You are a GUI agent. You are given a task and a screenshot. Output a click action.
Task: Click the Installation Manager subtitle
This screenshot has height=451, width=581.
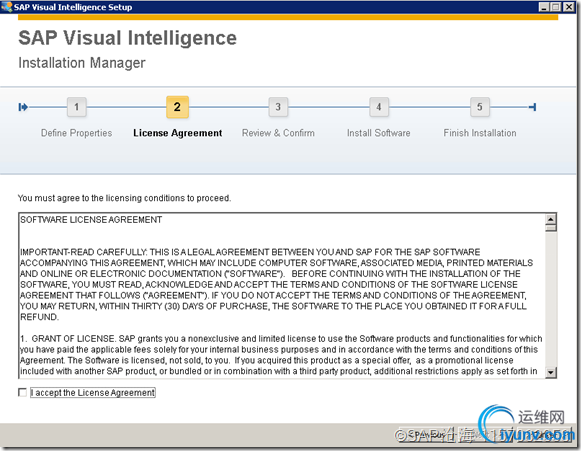tap(82, 63)
